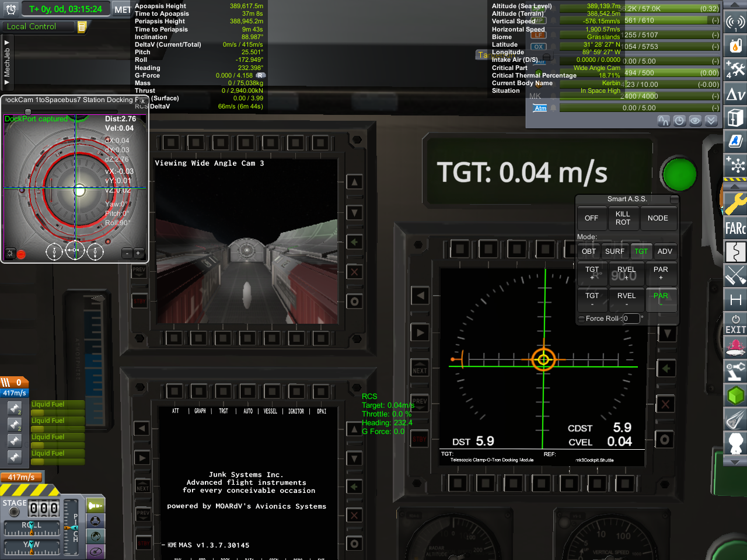Enable the Force Roll checkbox
Image resolution: width=747 pixels, height=560 pixels.
click(x=581, y=318)
